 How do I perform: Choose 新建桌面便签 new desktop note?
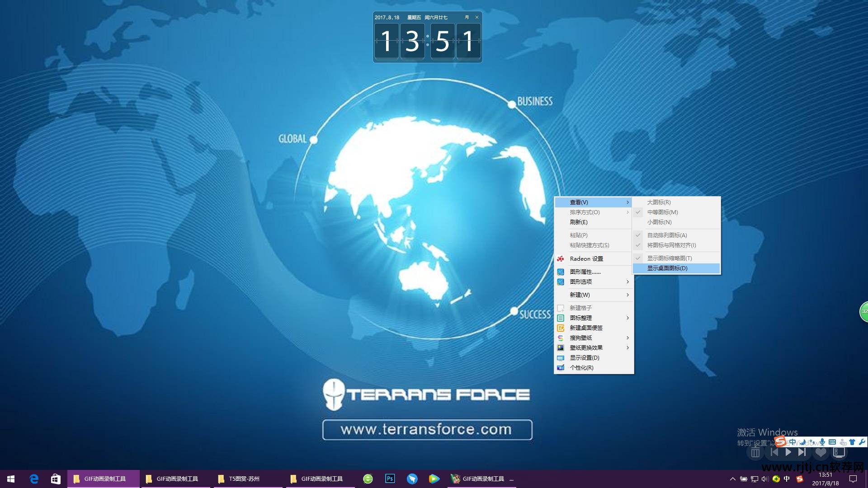(x=594, y=328)
